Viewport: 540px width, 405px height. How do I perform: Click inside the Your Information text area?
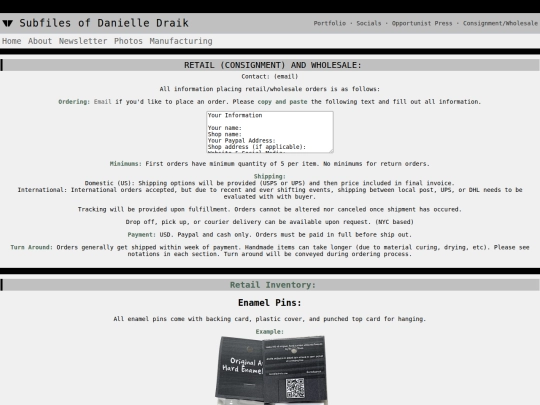tap(270, 132)
